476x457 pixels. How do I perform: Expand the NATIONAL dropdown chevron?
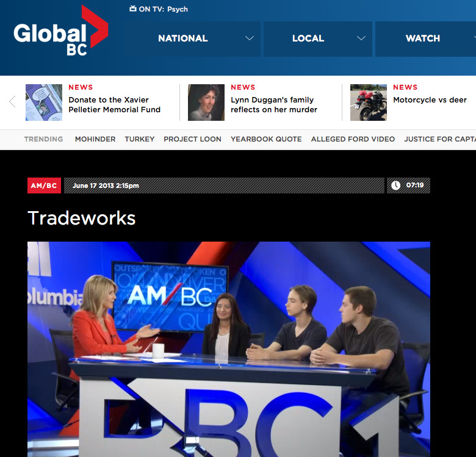point(249,38)
